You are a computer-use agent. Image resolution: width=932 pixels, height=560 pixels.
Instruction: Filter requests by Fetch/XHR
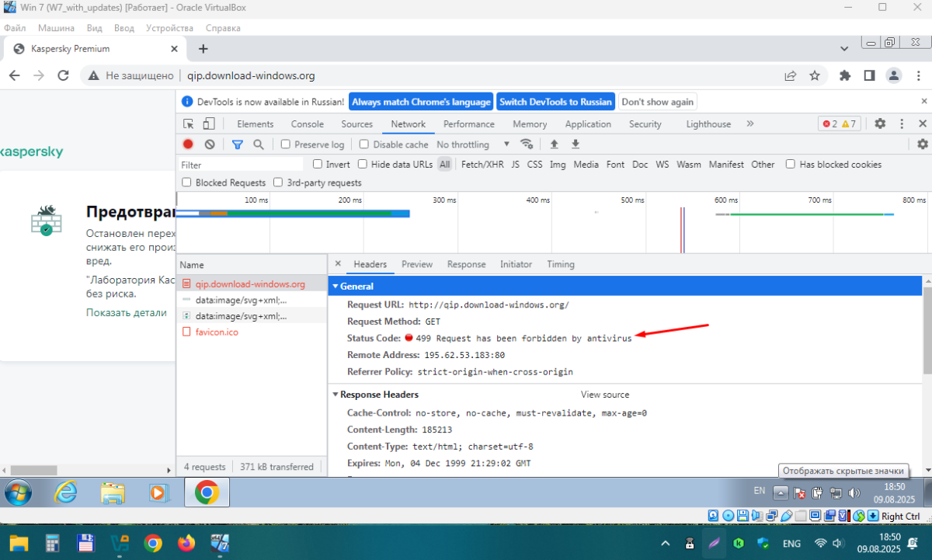[482, 165]
